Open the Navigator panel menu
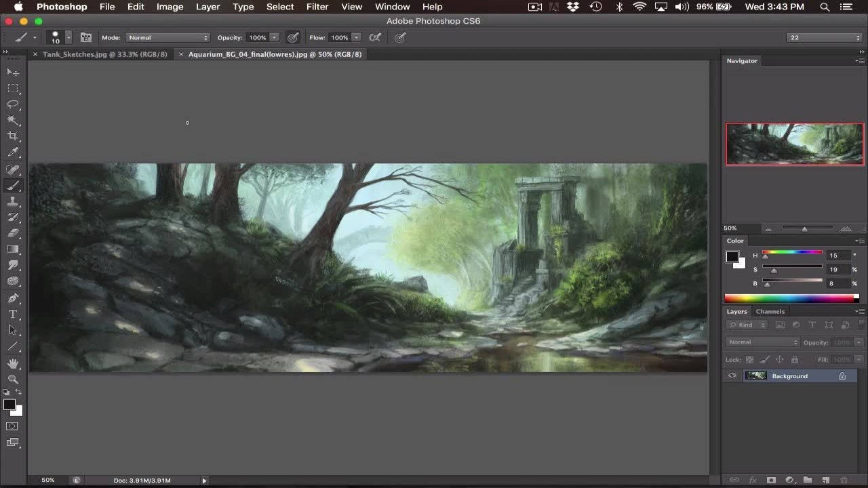868x488 pixels. tap(859, 61)
